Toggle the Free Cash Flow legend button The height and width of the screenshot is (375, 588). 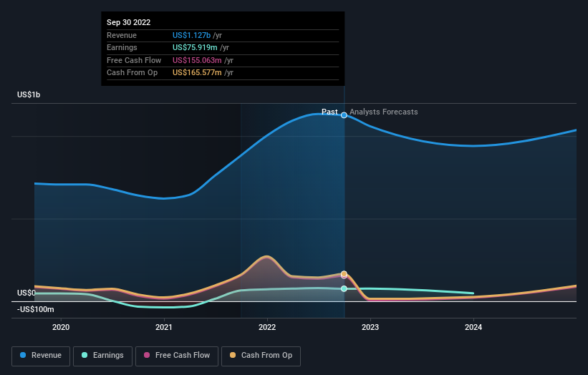tap(177, 356)
